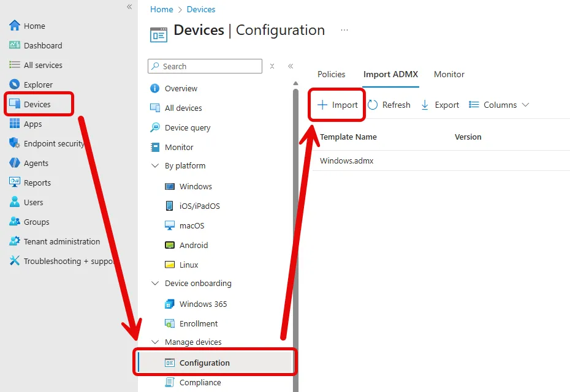Collapse the left navigation sidebar
Viewport: 570px width, 392px height.
point(129,7)
